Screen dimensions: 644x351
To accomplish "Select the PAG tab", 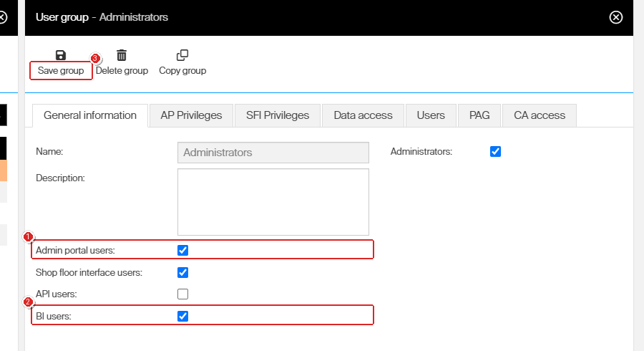I will coord(479,115).
